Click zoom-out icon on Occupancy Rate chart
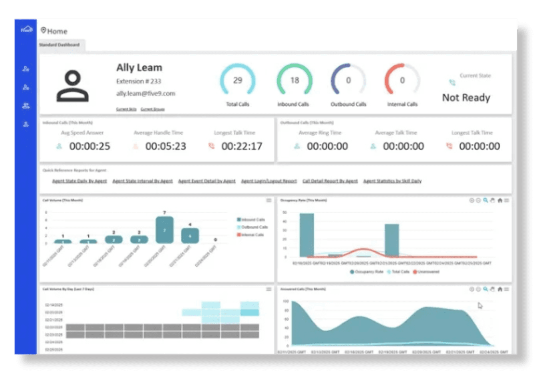The height and width of the screenshot is (392, 549). point(478,200)
